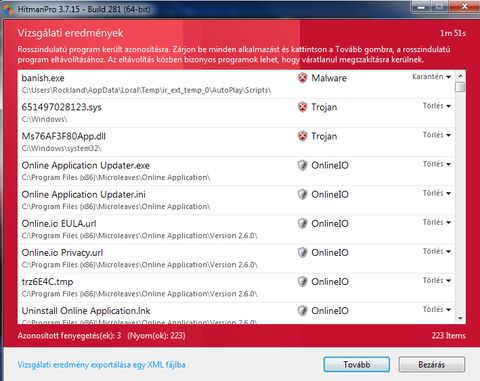
Task: Click the Malware label for banish.exe
Action: click(x=329, y=78)
